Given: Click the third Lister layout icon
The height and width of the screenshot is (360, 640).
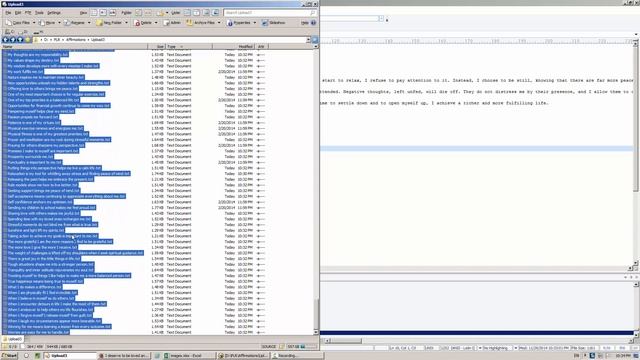Looking at the screenshot, I should pos(206,13).
